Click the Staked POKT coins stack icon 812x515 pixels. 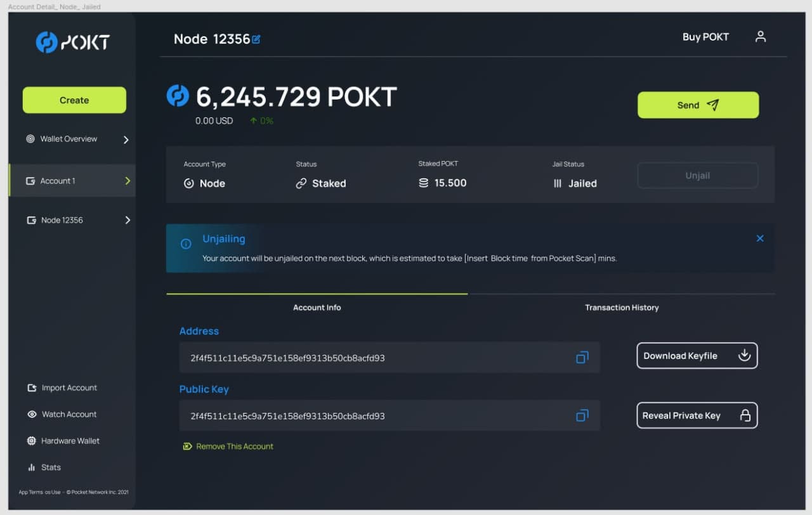point(424,183)
